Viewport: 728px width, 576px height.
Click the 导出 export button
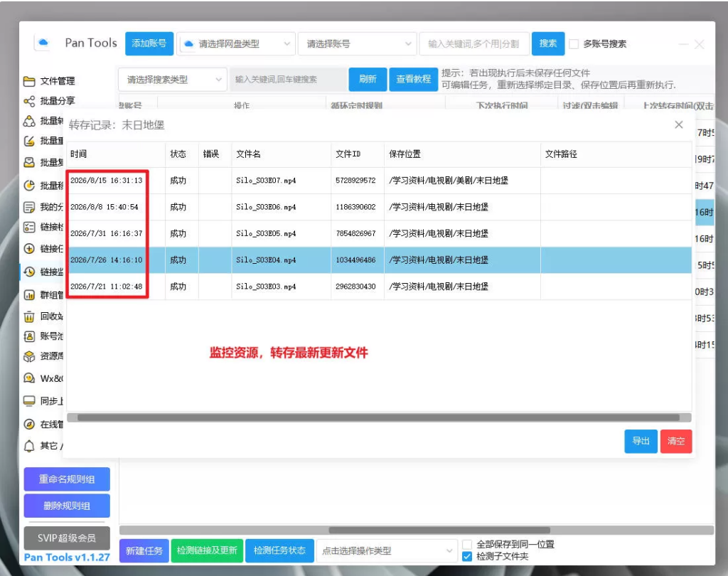tap(641, 442)
